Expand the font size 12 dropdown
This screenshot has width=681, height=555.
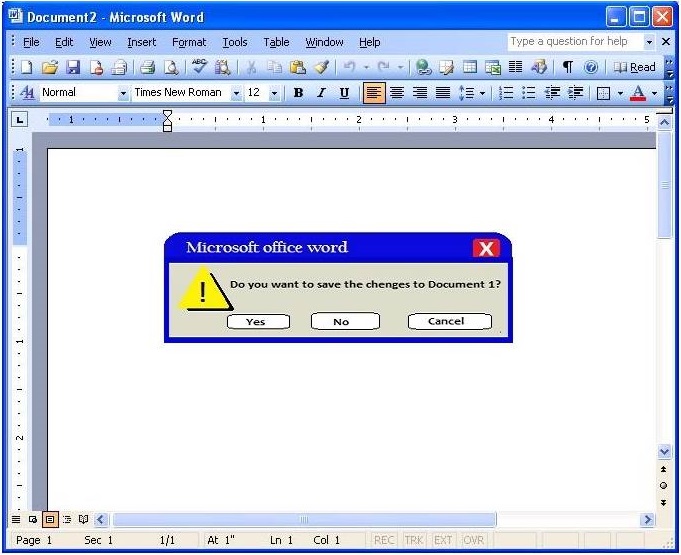(274, 93)
